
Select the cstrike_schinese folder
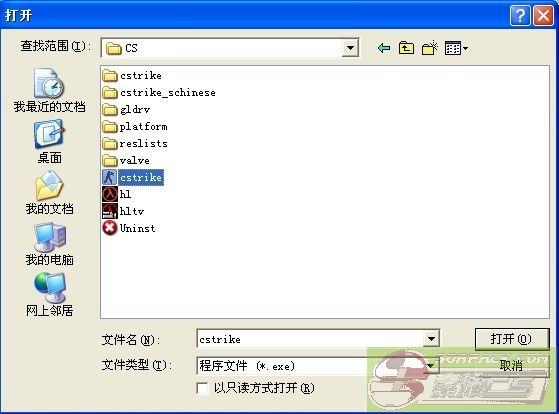(x=159, y=93)
